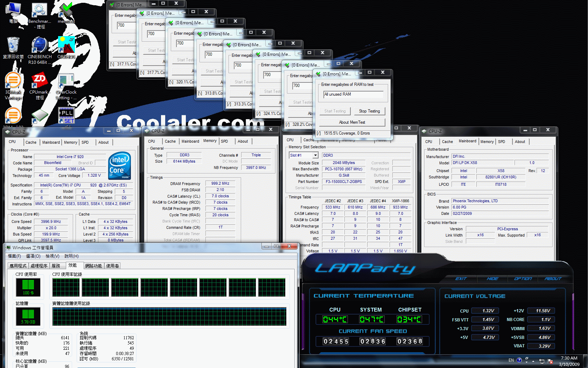Open the 檢視(V) menu in Task Manager
The height and width of the screenshot is (368, 588).
point(52,256)
